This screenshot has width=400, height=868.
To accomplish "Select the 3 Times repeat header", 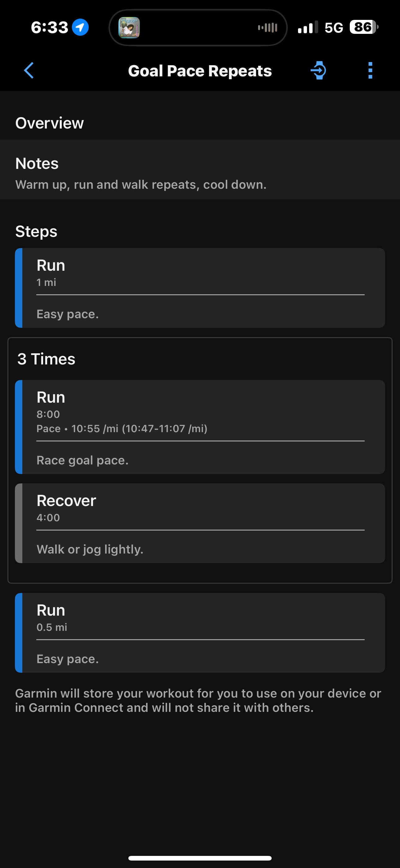I will pyautogui.click(x=47, y=359).
